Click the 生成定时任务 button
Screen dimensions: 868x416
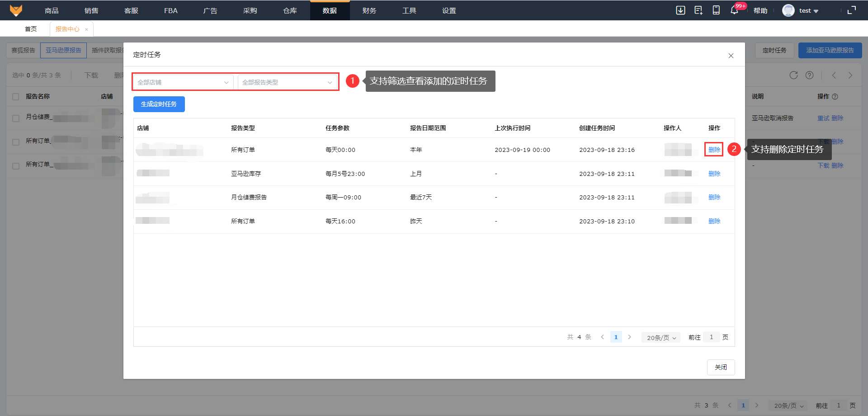click(x=159, y=104)
